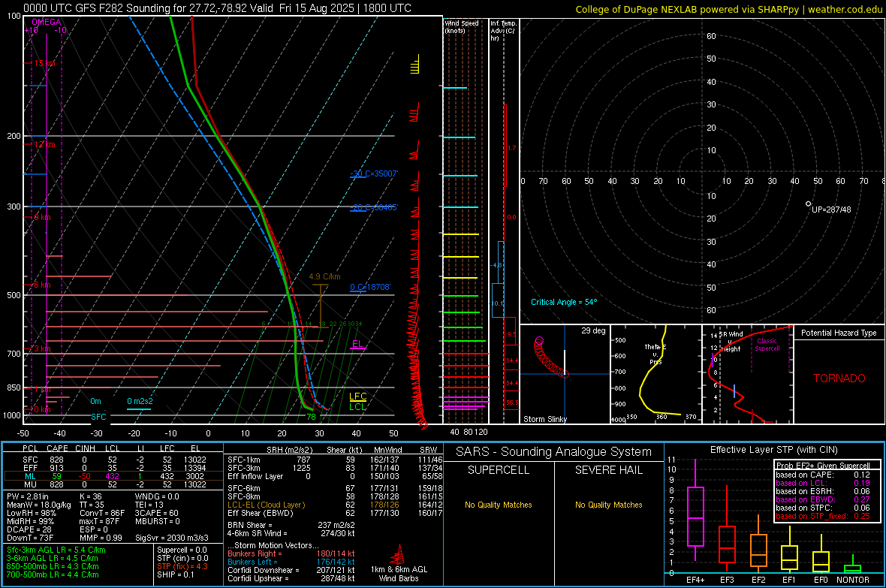The width and height of the screenshot is (886, 588).
Task: Click the green LCL label on skew-T
Action: coord(357,406)
